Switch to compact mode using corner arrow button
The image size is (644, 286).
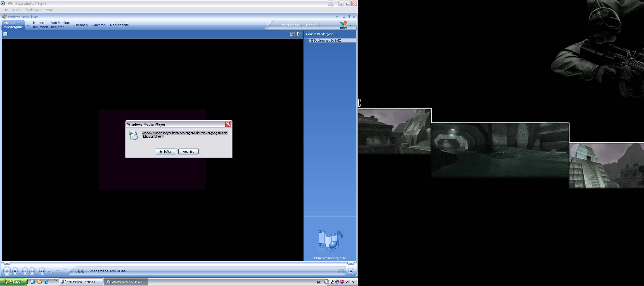(351, 271)
